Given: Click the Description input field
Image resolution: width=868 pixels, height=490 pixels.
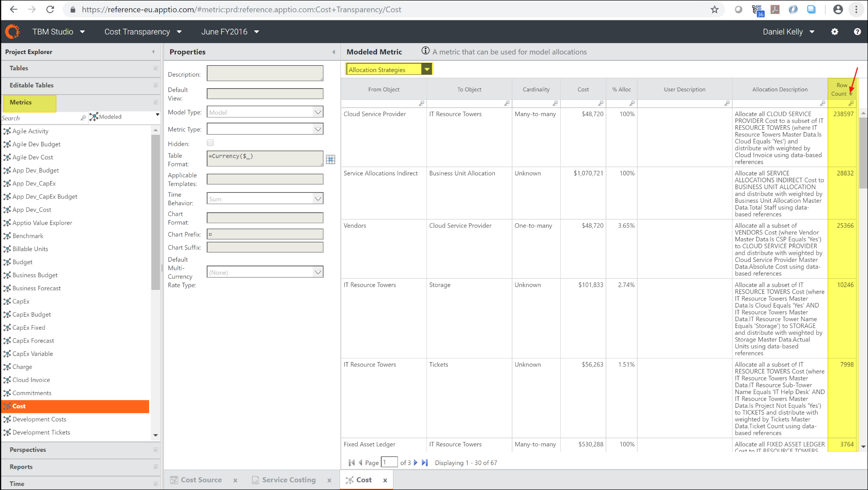Looking at the screenshot, I should [x=265, y=73].
